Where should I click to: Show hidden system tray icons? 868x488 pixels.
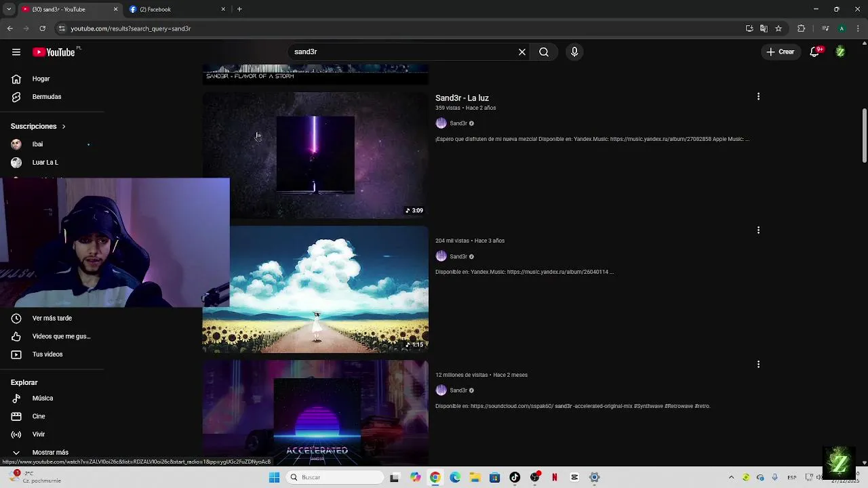click(x=731, y=477)
